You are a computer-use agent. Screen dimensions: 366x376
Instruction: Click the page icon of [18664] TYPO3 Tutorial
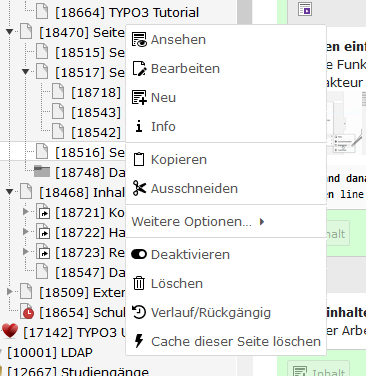coord(42,12)
